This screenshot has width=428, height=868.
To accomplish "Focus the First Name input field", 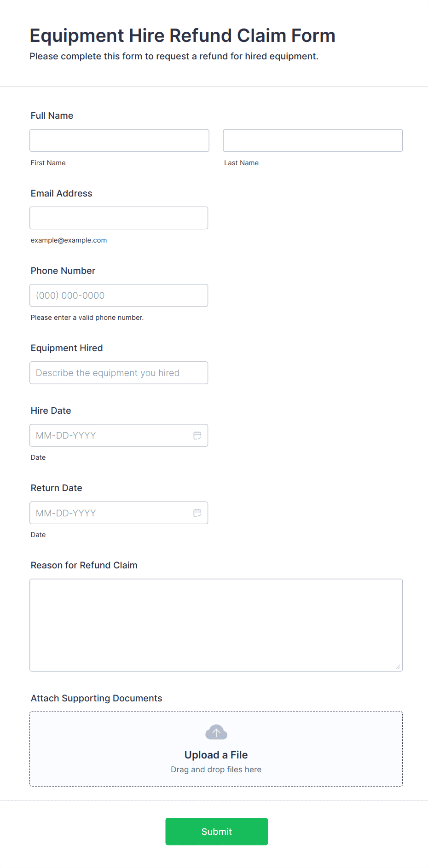I will pyautogui.click(x=119, y=140).
